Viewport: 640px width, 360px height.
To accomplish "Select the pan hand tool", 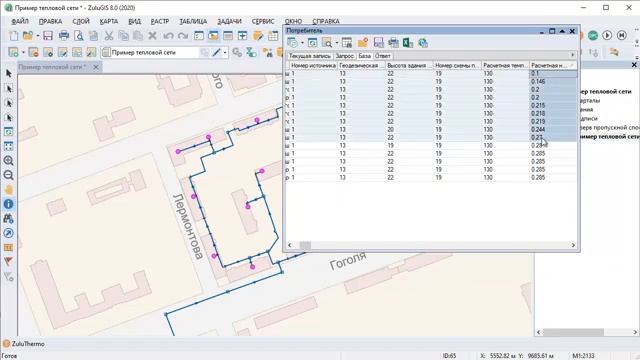I will coord(9,190).
